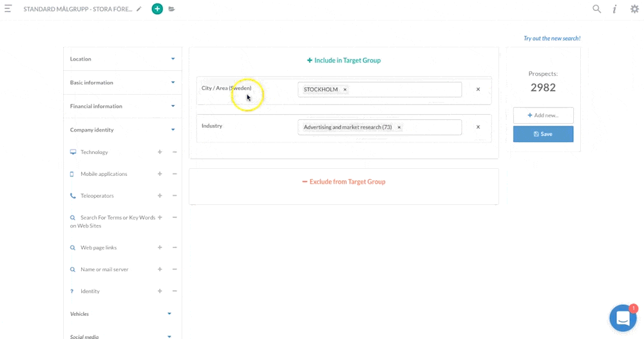This screenshot has width=644, height=339.
Task: Click the pencil icon to rename target group
Action: [139, 9]
